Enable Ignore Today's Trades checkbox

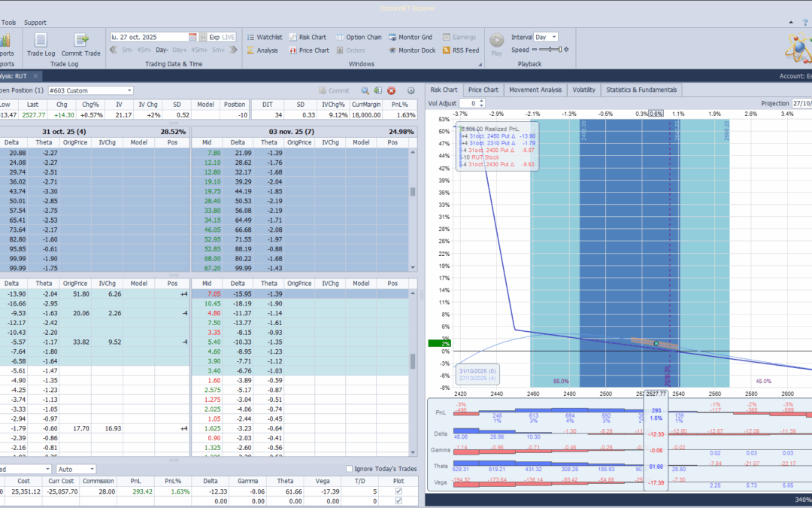[349, 470]
